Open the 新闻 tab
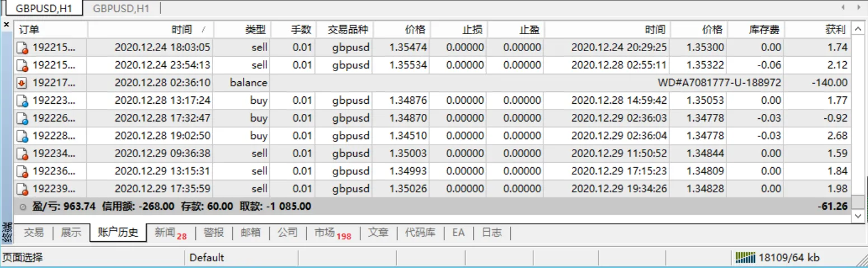868x268 pixels. pos(171,233)
